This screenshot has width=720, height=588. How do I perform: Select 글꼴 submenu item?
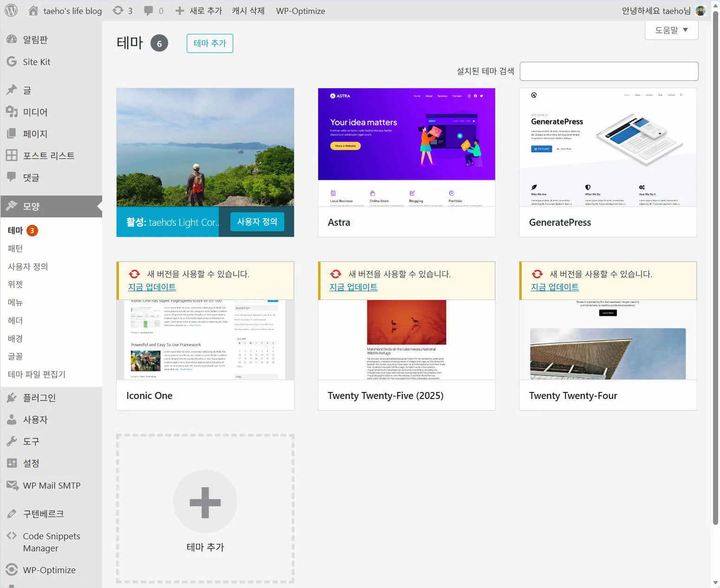pos(15,356)
